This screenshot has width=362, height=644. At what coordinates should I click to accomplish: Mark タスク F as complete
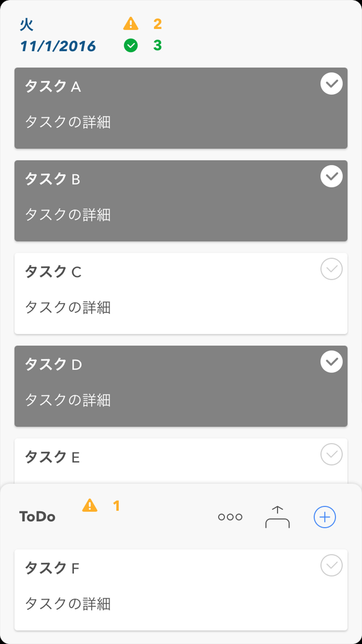click(x=331, y=565)
